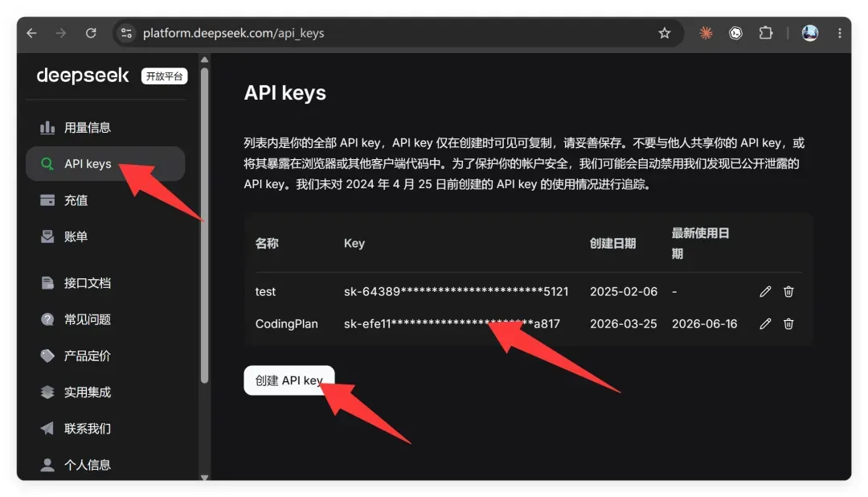Open 账单 in the sidebar
The image size is (868, 497).
pyautogui.click(x=105, y=237)
